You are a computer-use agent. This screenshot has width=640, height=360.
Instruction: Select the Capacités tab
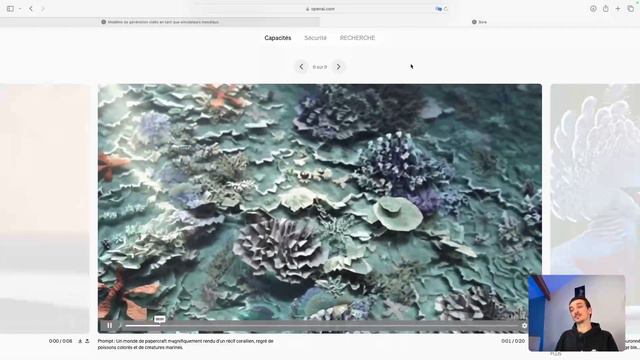(278, 38)
